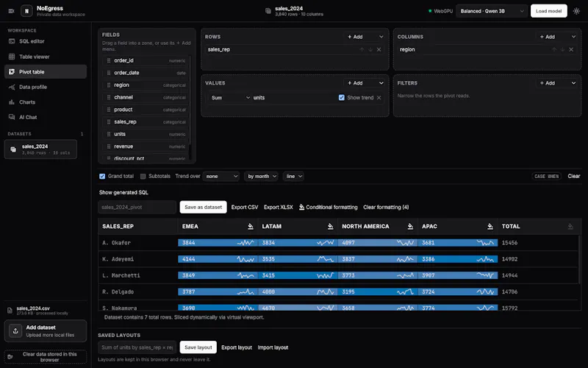Switch to Pivot table view
Screen dimensions: 588x368
(46, 71)
